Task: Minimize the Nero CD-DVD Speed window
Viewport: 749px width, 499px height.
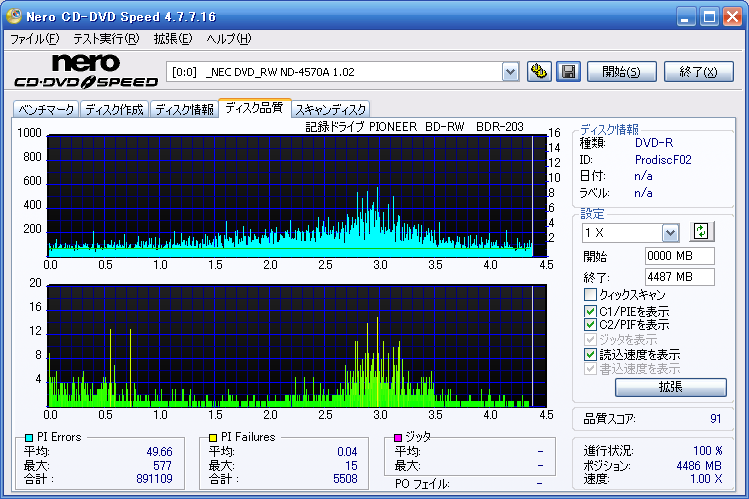Action: (x=685, y=17)
